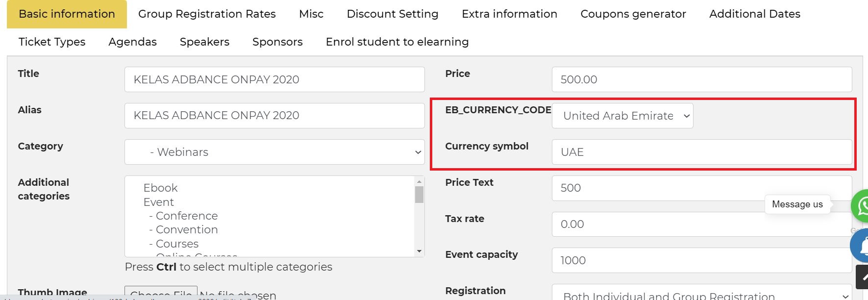868x300 pixels.
Task: Click the Event capacity field
Action: tap(701, 260)
